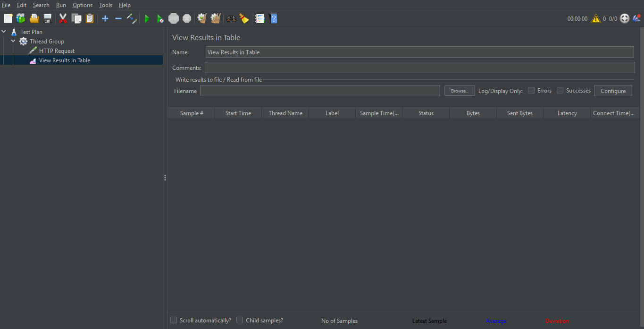This screenshot has width=644, height=329.
Task: Click the Latency column header
Action: (567, 113)
